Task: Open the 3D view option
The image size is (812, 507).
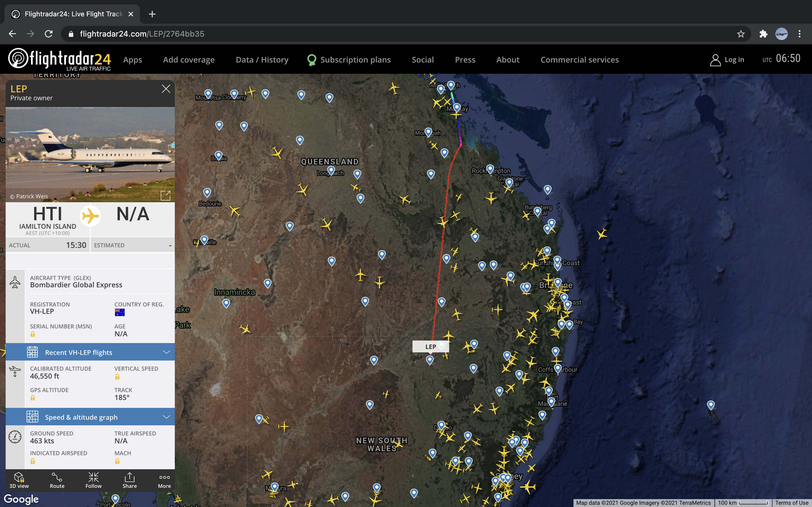Action: point(19,480)
